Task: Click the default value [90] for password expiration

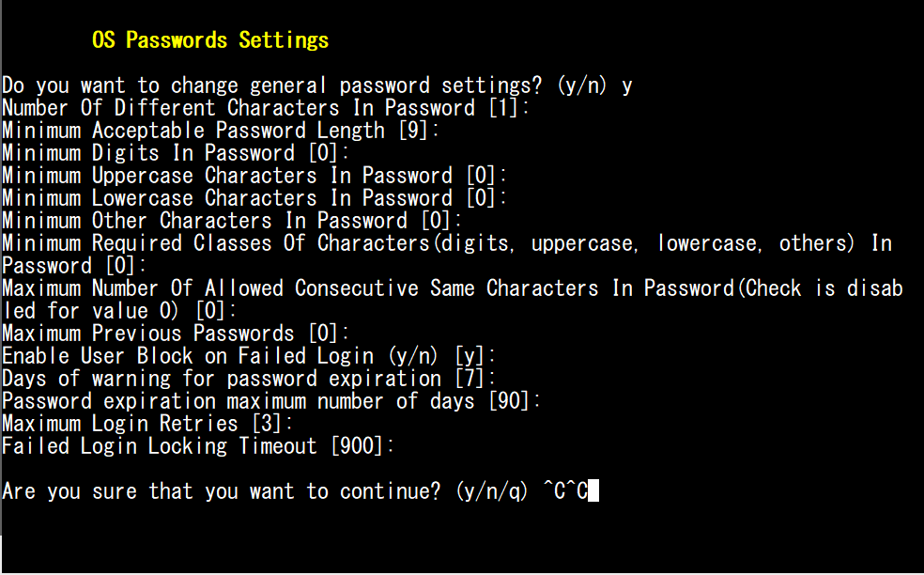Action: 513,401
